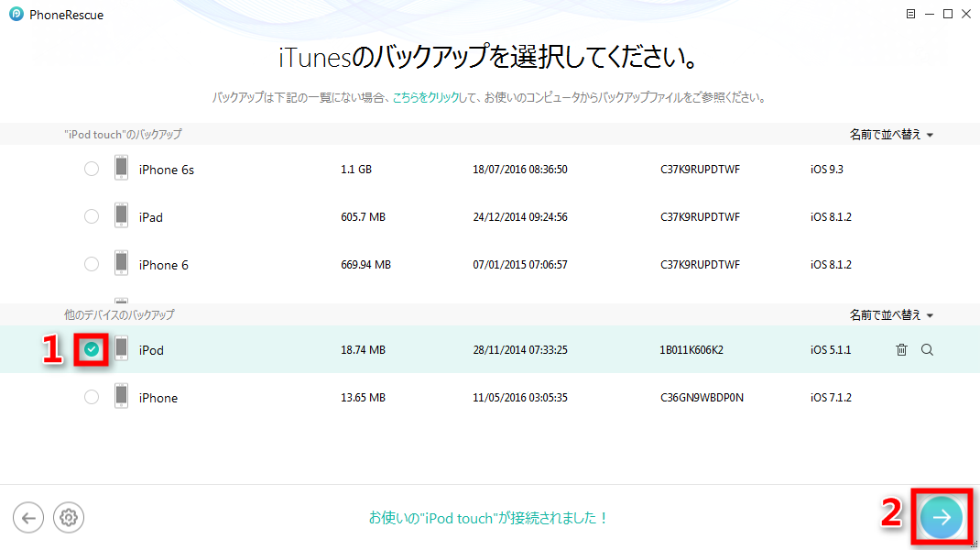Click date 11/05/2016 03:05:35
Image resolution: width=980 pixels, height=550 pixels.
point(520,397)
